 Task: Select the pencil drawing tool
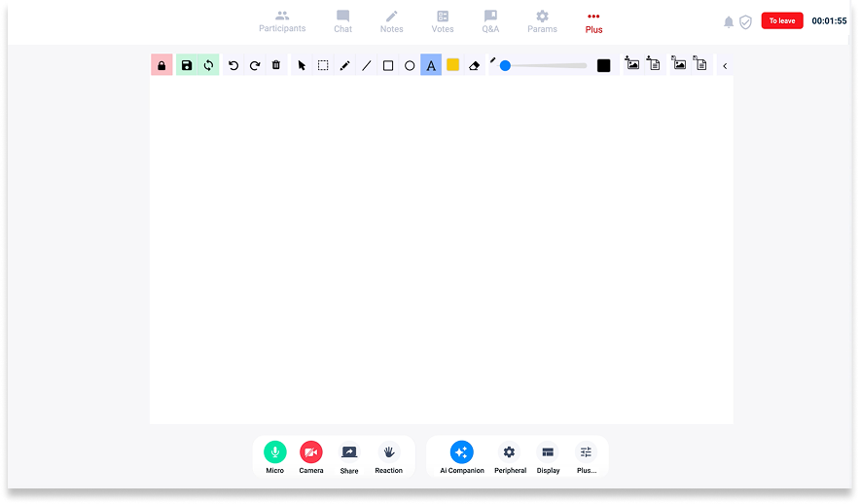coord(344,65)
